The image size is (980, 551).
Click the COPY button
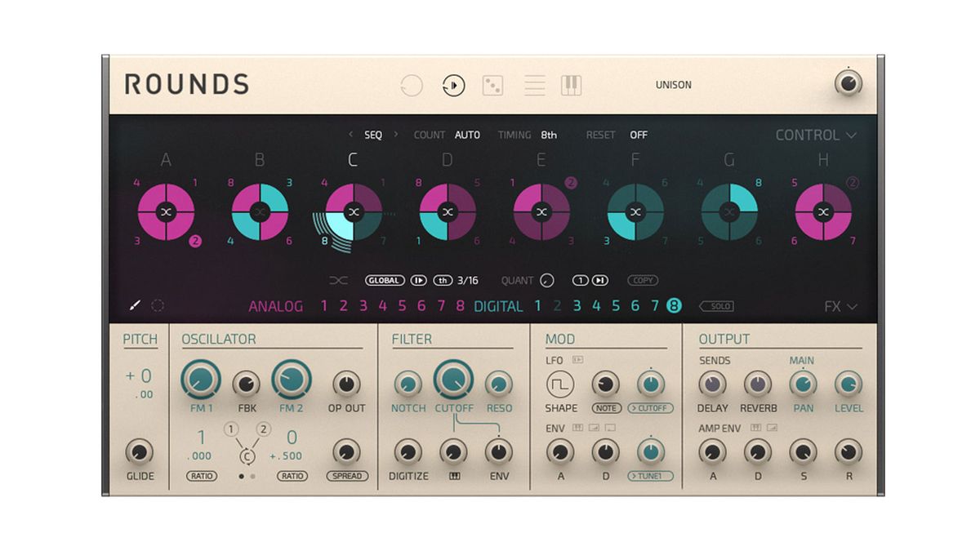[x=643, y=281]
